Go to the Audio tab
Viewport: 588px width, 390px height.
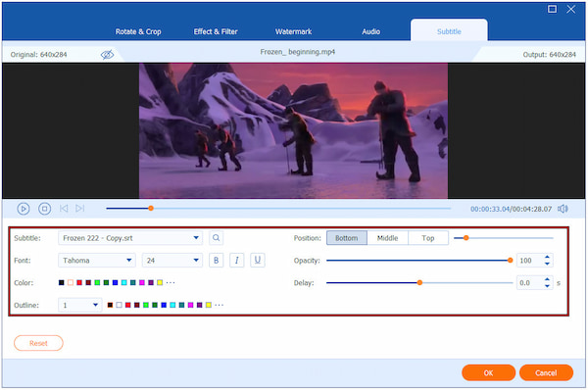[370, 31]
